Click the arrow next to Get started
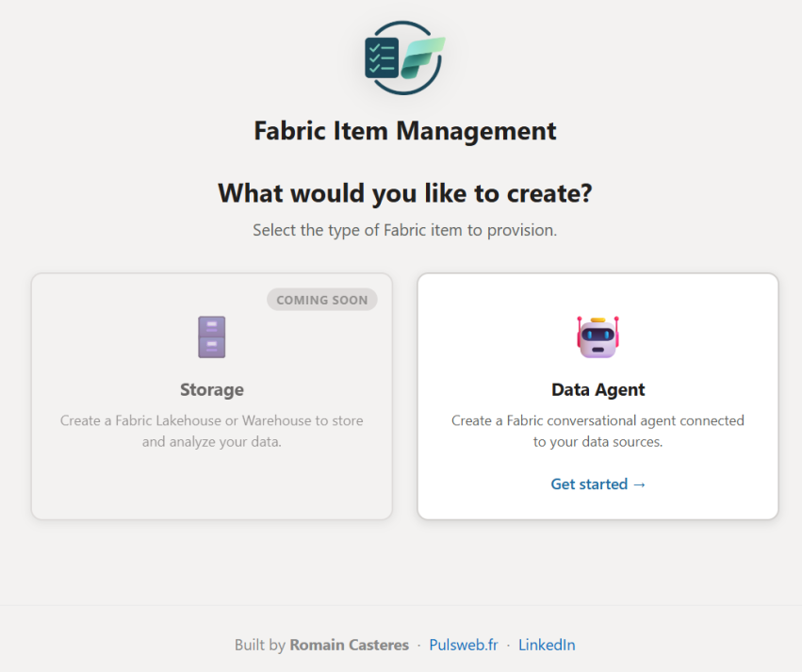Screen dimensions: 802x672 point(639,484)
